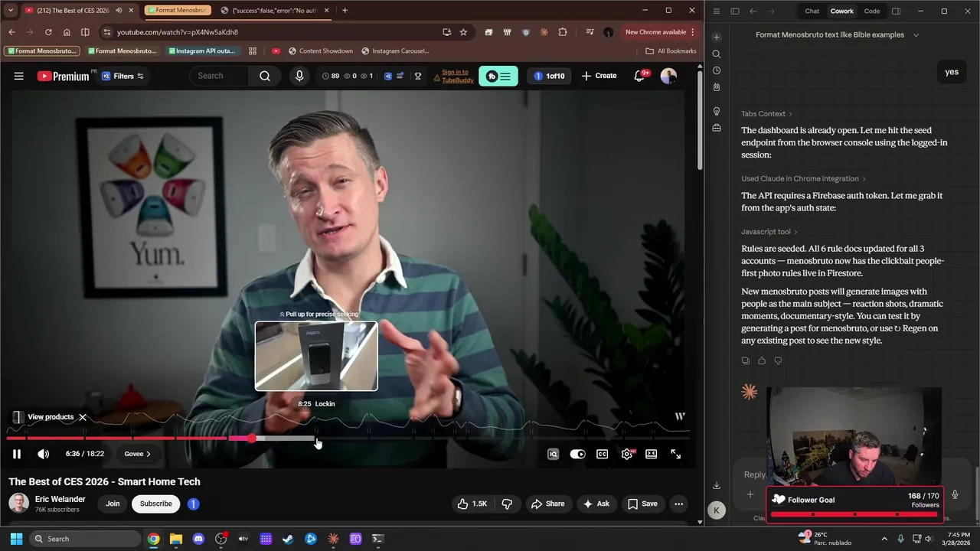Toggle autoplay switch in player
The width and height of the screenshot is (980, 551).
[577, 454]
